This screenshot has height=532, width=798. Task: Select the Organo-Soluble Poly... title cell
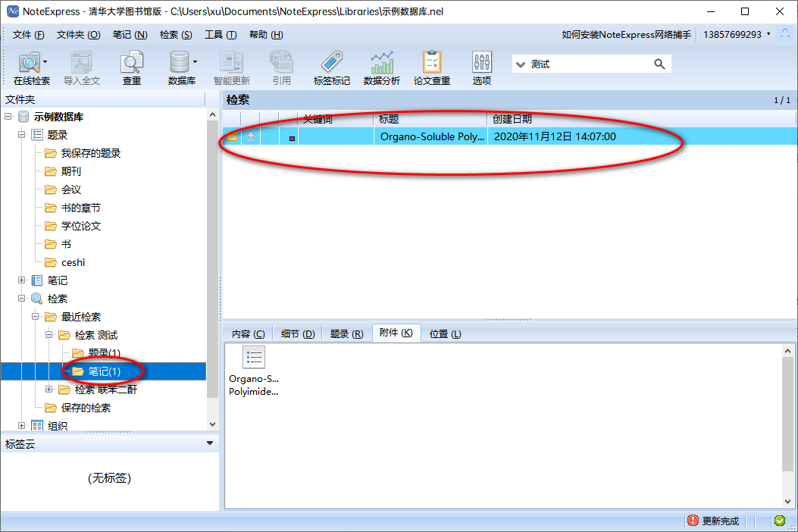tap(431, 136)
